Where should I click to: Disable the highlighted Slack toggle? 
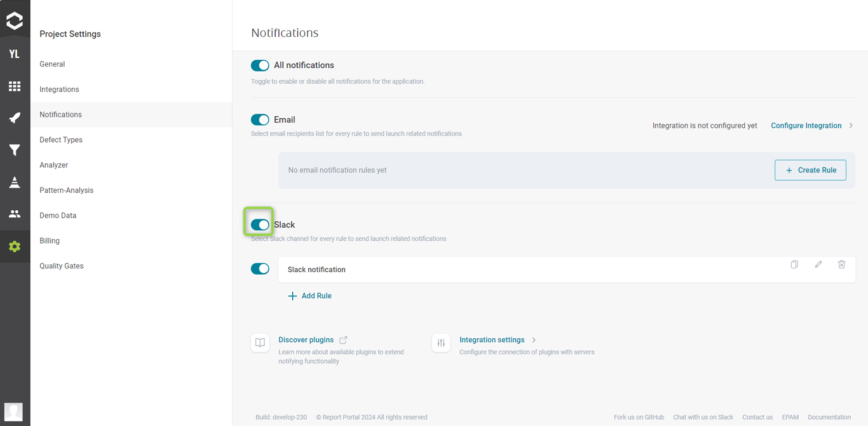click(x=260, y=224)
